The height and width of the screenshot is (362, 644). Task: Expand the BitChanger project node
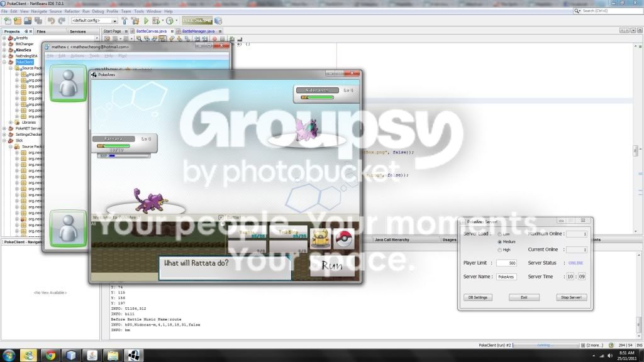4,44
